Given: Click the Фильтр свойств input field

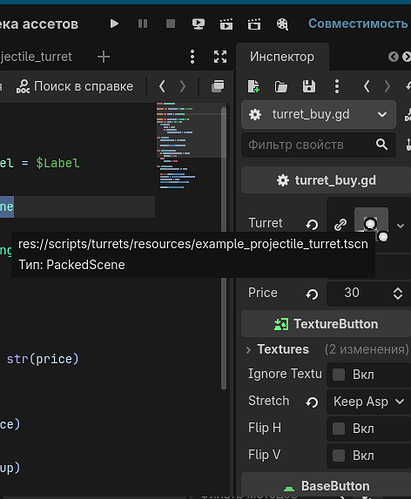Looking at the screenshot, I should coord(318,145).
